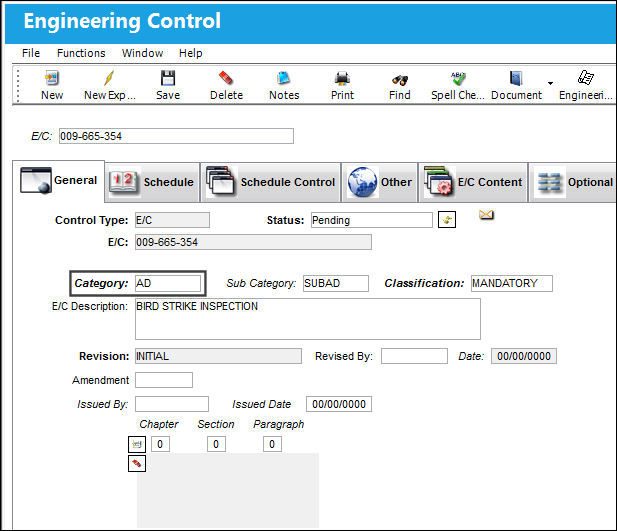This screenshot has width=617, height=531.
Task: Save the engineering control record
Action: coord(168,85)
